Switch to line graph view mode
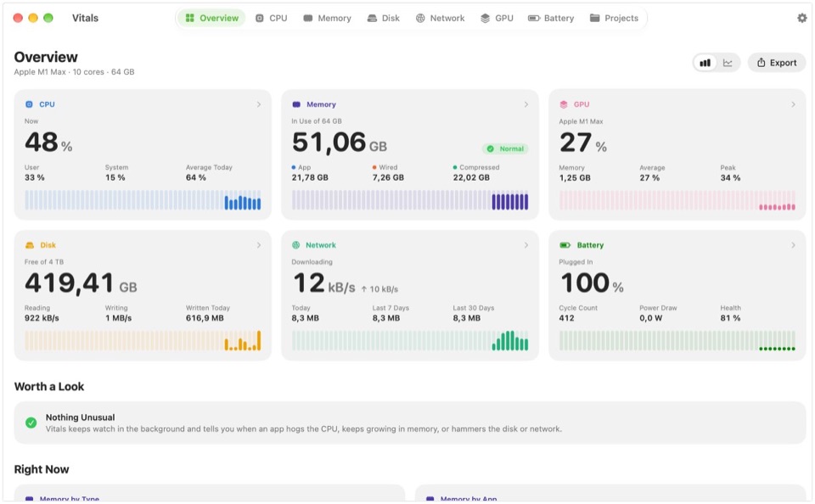The width and height of the screenshot is (815, 504). coord(728,63)
